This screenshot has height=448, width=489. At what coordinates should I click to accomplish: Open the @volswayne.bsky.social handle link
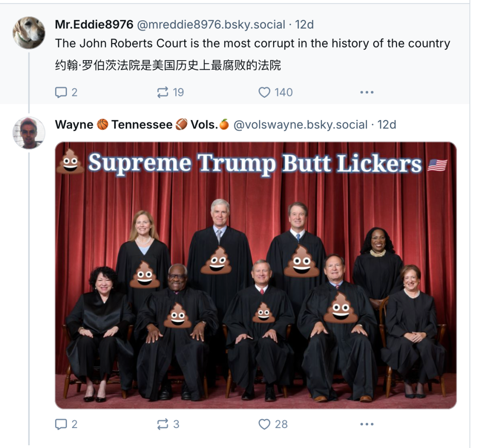(300, 124)
